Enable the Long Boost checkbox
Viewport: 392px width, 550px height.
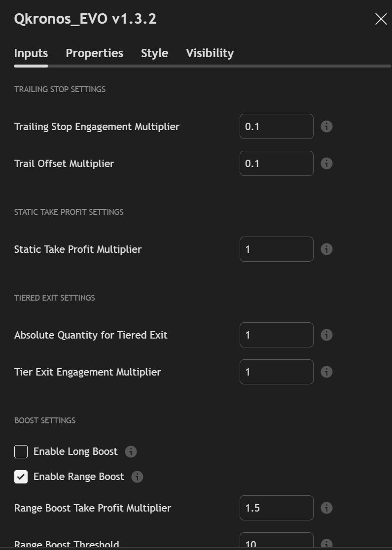[x=21, y=451]
